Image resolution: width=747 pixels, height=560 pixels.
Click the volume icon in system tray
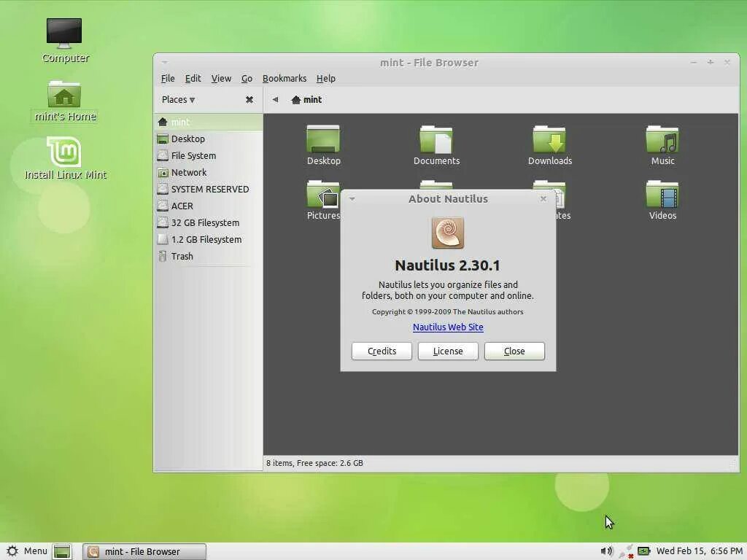click(606, 551)
